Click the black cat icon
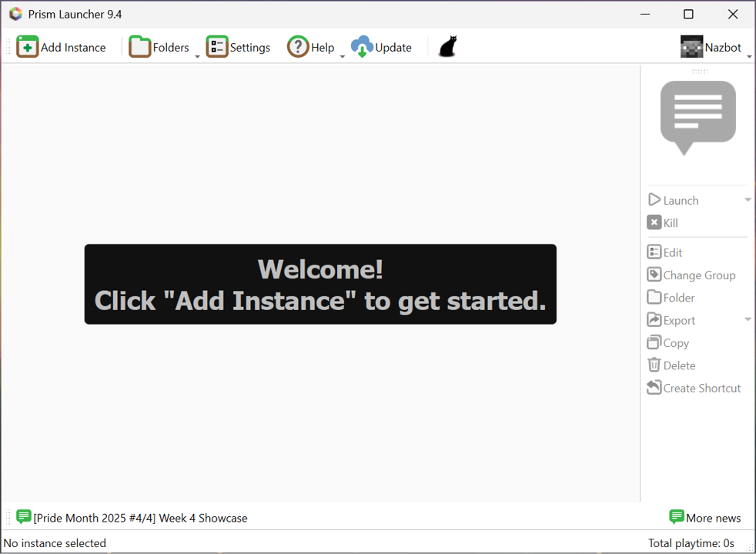Screen dimensions: 756x554 447,47
